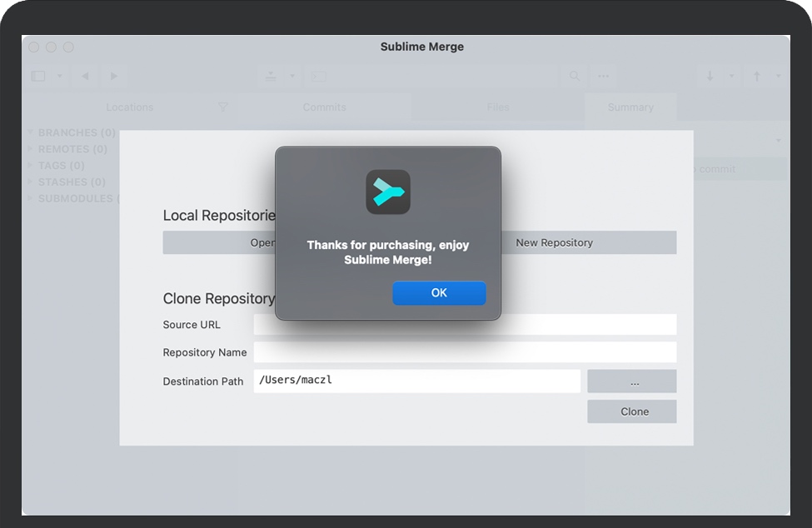Viewport: 812px width, 528px height.
Task: Click OK in the purchase dialog
Action: click(439, 293)
